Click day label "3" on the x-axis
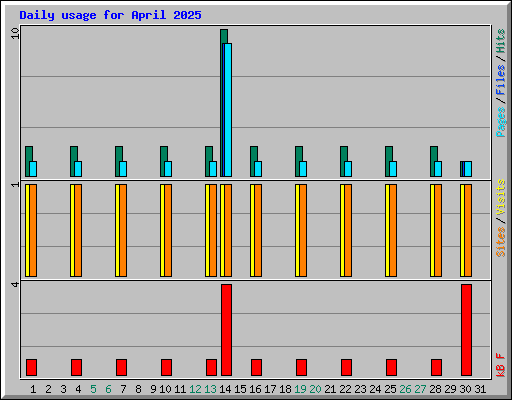Image resolution: width=512 pixels, height=400 pixels. point(63,389)
